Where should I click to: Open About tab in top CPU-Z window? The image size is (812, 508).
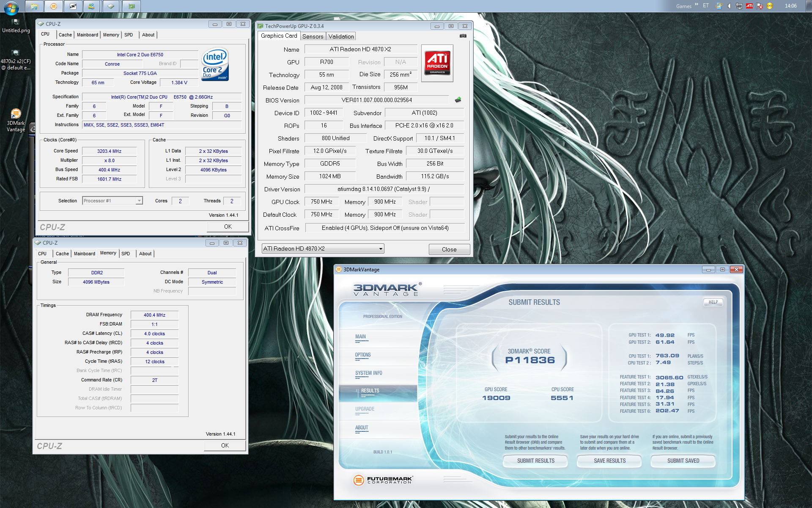pyautogui.click(x=148, y=35)
